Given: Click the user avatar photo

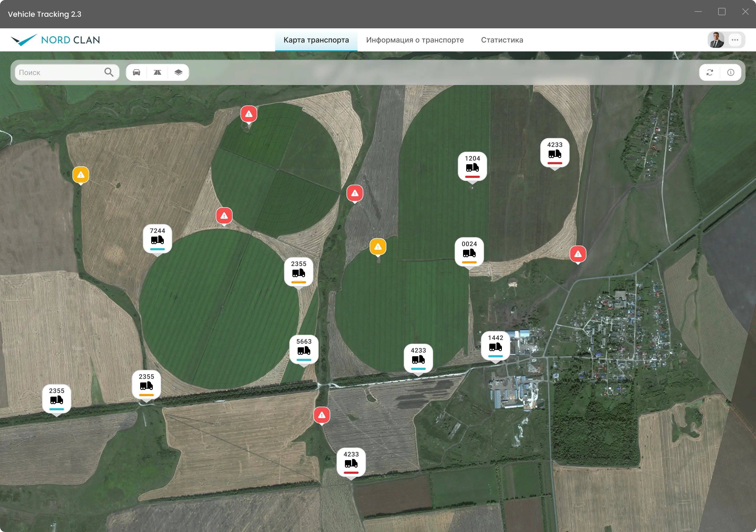Looking at the screenshot, I should pyautogui.click(x=716, y=40).
